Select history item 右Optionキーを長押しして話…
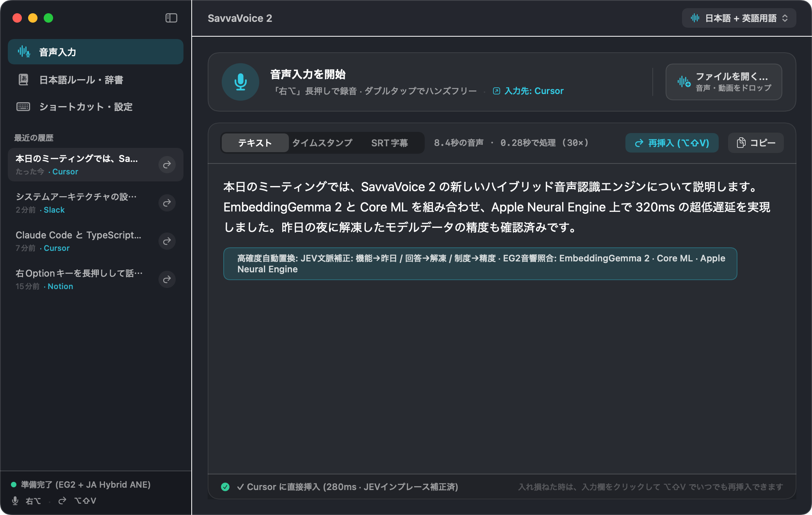 point(96,279)
